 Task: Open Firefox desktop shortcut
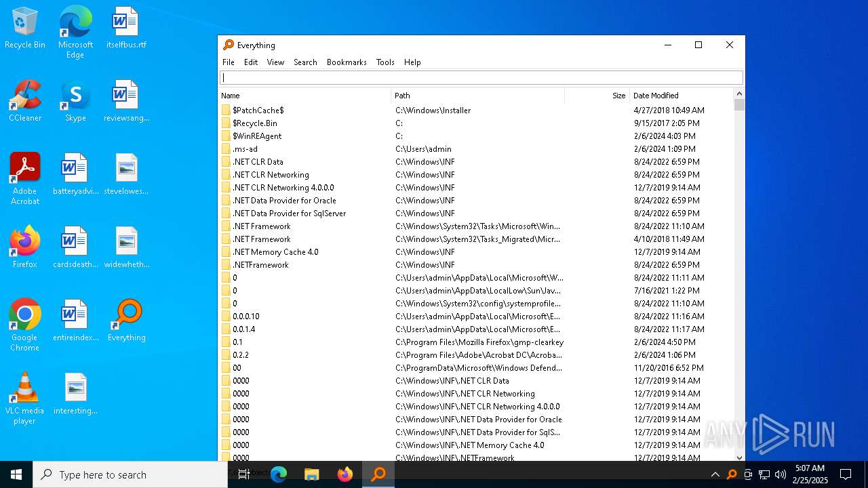click(25, 248)
